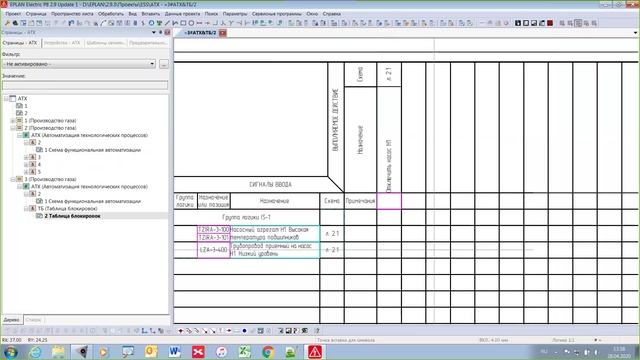Open the filter dropdown 'Не активировано'
The image size is (640, 360).
79,64
